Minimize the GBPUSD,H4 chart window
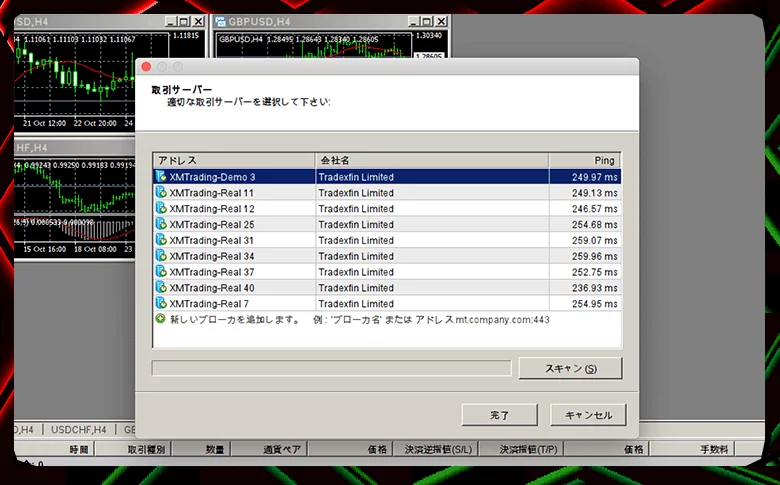The height and width of the screenshot is (485, 780). click(413, 21)
